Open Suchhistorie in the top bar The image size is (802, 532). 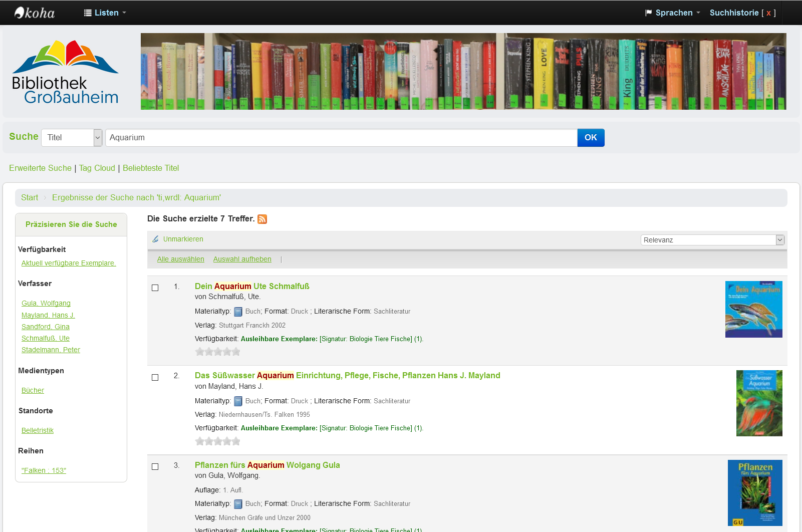(x=734, y=13)
